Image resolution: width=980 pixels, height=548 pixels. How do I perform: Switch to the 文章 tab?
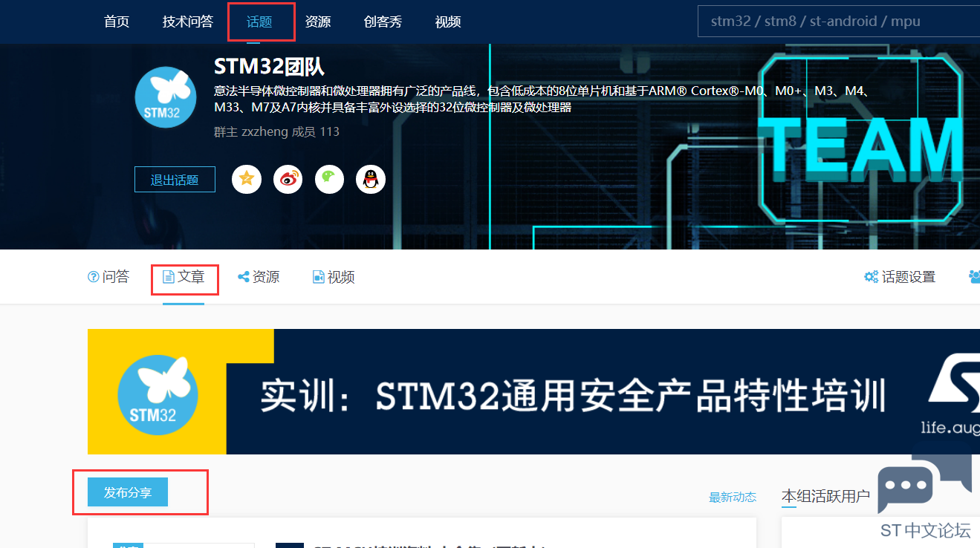point(184,277)
